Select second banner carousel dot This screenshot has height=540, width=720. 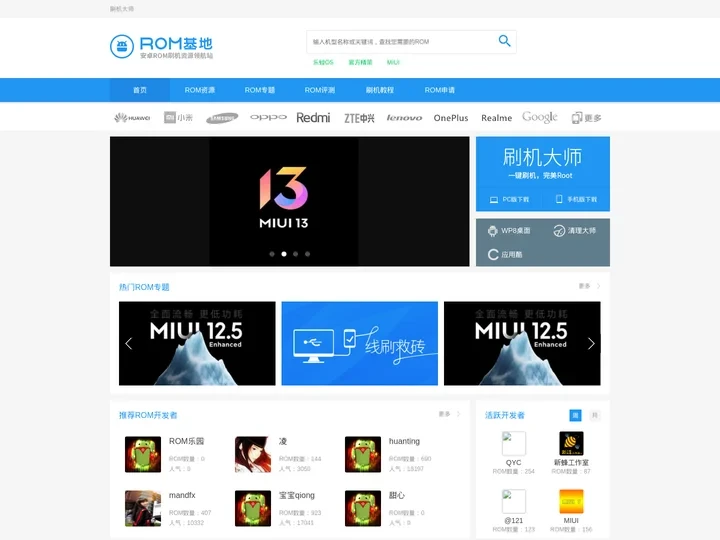pyautogui.click(x=284, y=254)
